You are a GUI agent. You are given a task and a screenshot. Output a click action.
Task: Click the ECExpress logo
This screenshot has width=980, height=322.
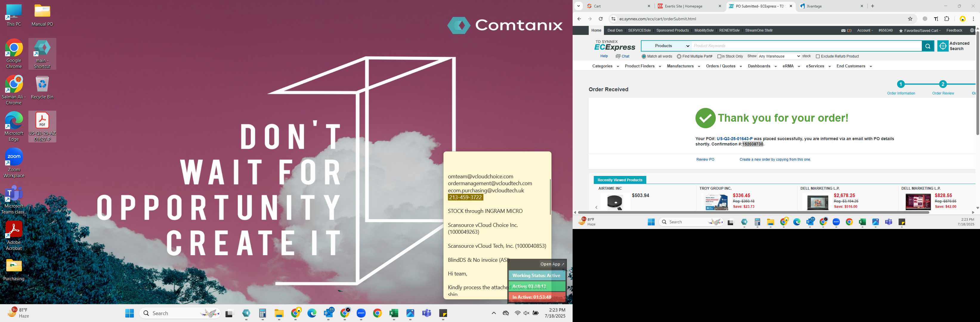coord(614,46)
